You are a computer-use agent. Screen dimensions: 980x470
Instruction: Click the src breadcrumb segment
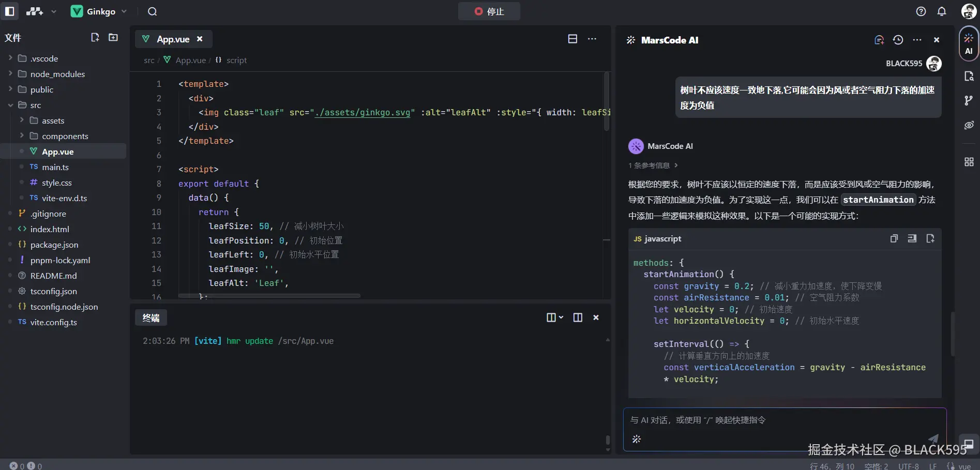click(x=149, y=60)
